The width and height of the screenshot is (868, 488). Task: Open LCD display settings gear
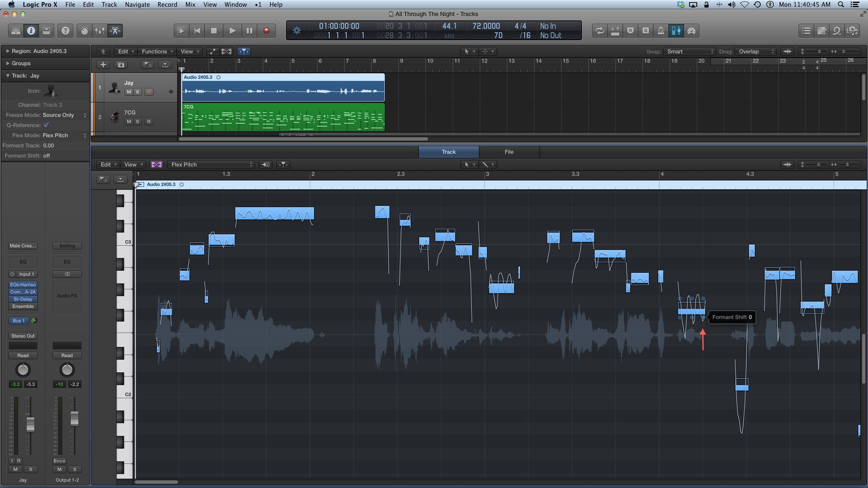[x=297, y=30]
